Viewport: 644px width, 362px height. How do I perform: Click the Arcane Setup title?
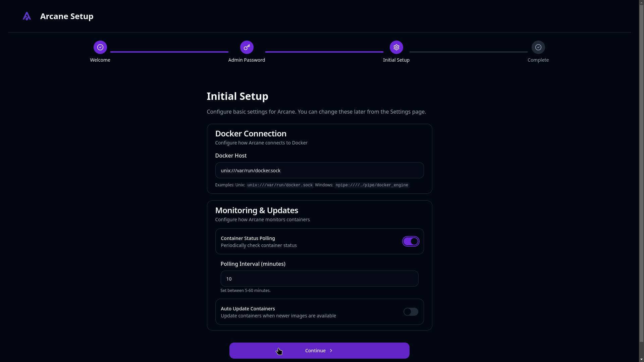pos(67,16)
